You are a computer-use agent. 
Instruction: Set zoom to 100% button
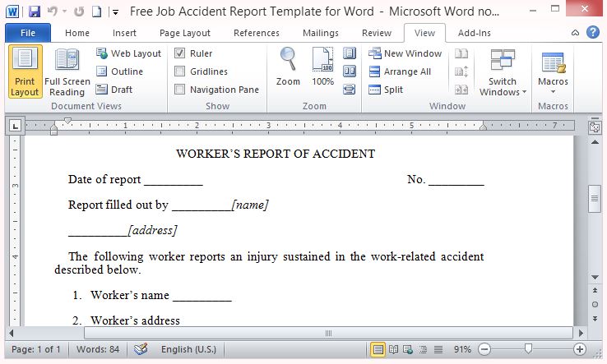[x=322, y=67]
